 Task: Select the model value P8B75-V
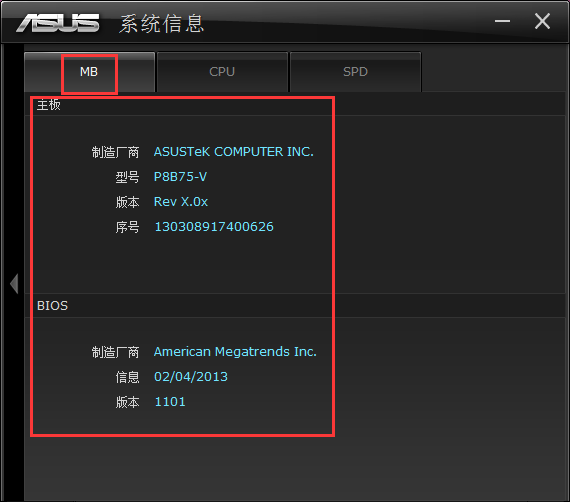[x=180, y=177]
